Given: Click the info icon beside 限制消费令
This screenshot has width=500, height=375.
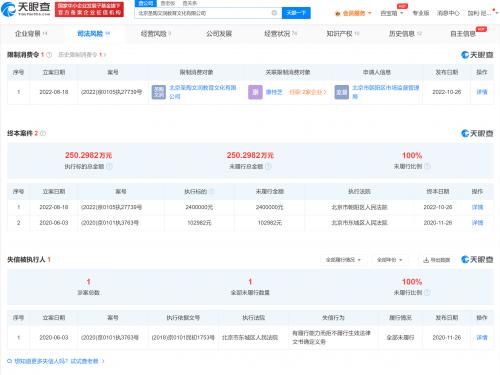Looking at the screenshot, I should pos(49,55).
